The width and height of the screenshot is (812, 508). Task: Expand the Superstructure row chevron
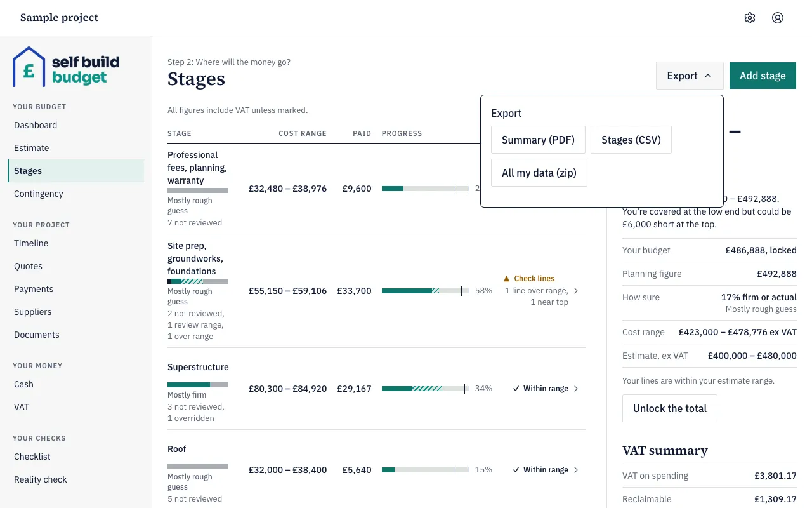pyautogui.click(x=576, y=389)
